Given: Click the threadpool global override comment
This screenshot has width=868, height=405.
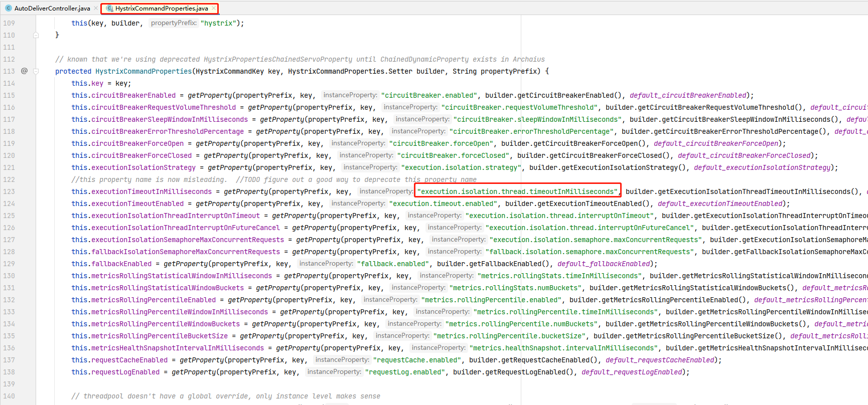Looking at the screenshot, I should 226,396.
